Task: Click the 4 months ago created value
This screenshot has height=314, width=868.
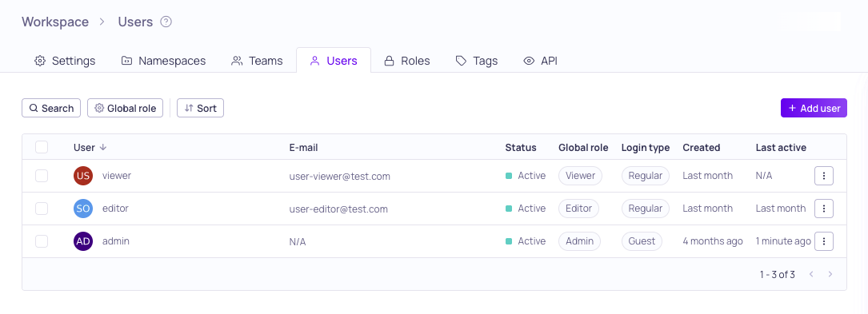Action: (713, 241)
